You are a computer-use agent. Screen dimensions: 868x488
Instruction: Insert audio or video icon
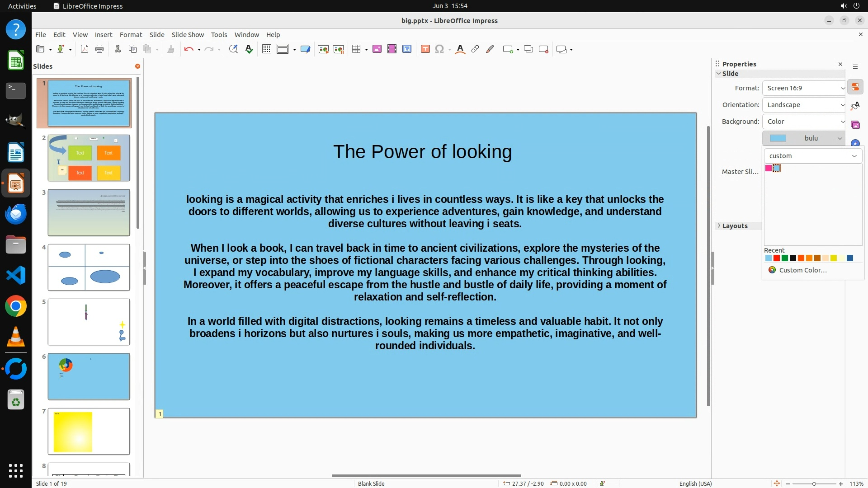(x=392, y=49)
